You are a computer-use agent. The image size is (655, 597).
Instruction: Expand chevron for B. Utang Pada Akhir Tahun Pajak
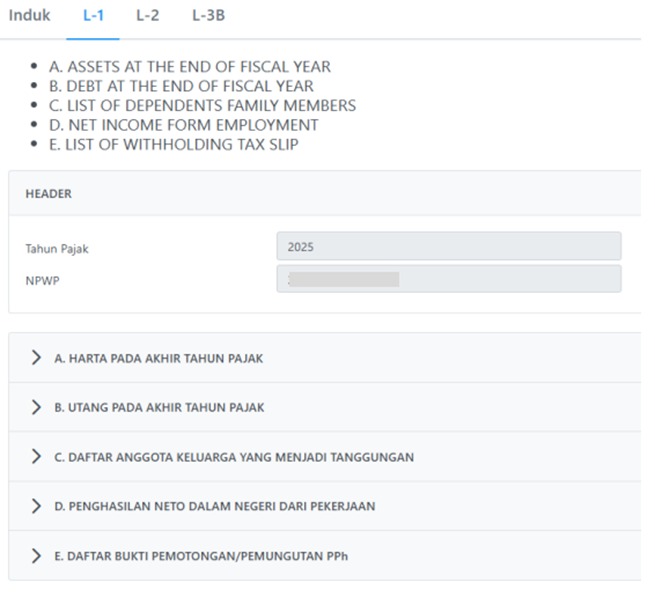tap(37, 407)
